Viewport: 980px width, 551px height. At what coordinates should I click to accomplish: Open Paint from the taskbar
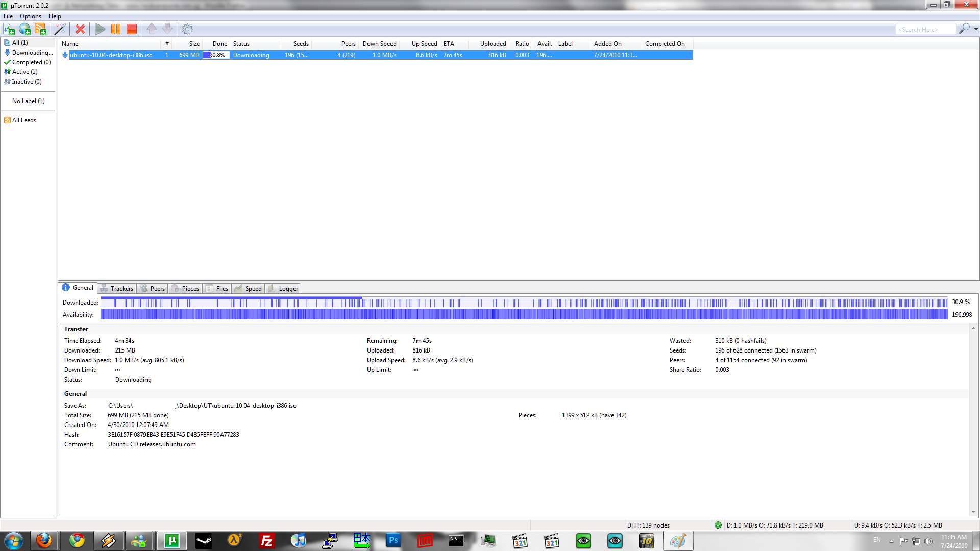click(678, 541)
